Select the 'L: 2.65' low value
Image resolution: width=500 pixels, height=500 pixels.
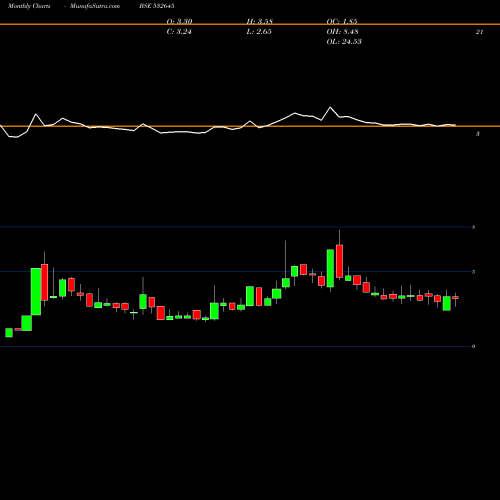click(259, 32)
